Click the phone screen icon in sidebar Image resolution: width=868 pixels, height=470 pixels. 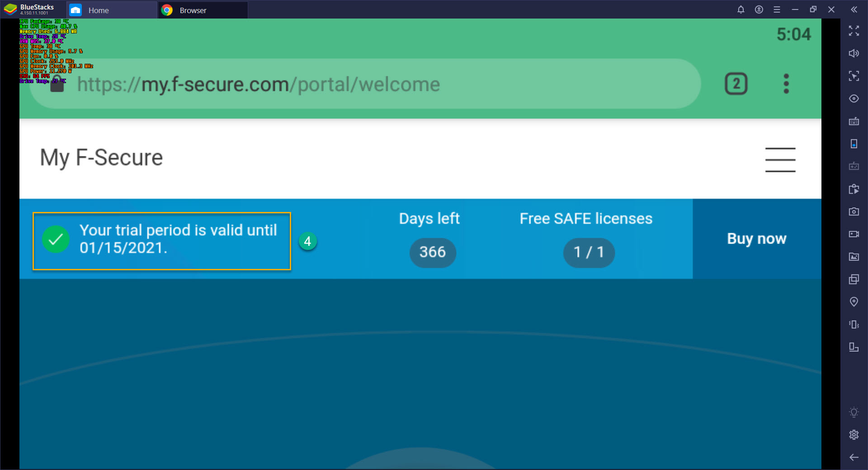[854, 144]
